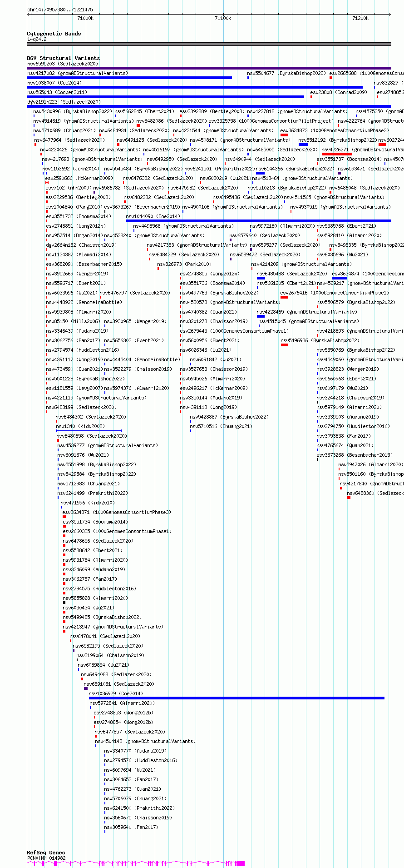
Task: Select nsv3199064 (Chaisson2019) variant
Action: (110, 655)
